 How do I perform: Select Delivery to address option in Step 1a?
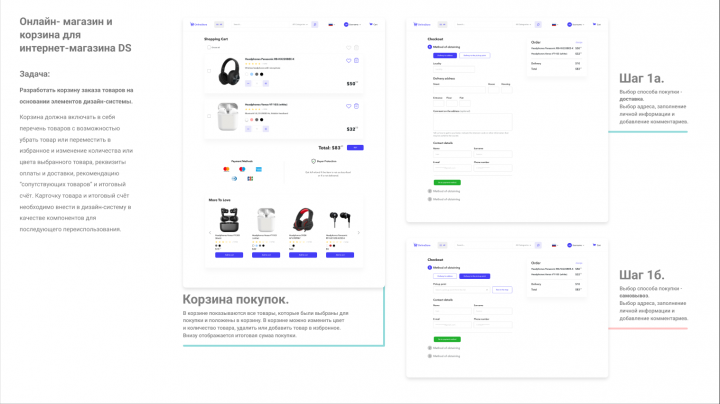pyautogui.click(x=445, y=55)
